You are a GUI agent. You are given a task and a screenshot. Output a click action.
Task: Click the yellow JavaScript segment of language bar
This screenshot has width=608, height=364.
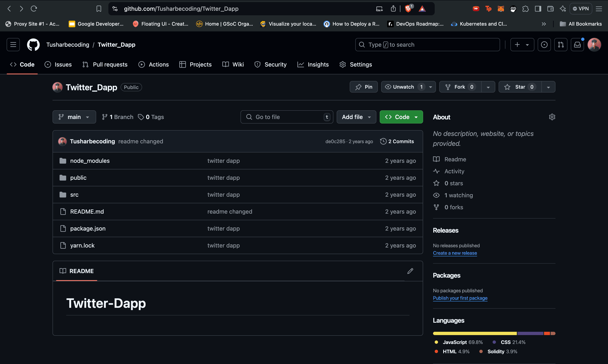point(475,333)
